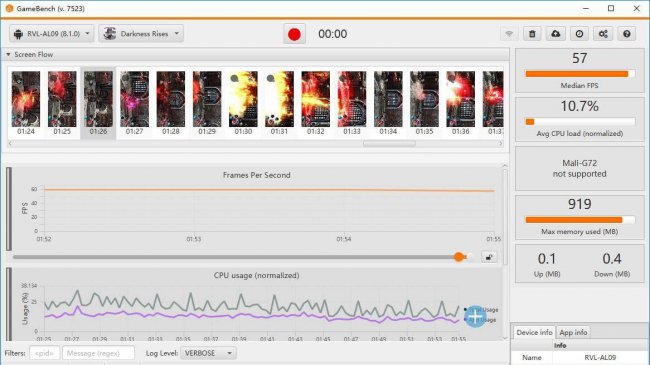Image resolution: width=650 pixels, height=365 pixels.
Task: Click the orange timeline slider handle
Action: pyautogui.click(x=458, y=257)
